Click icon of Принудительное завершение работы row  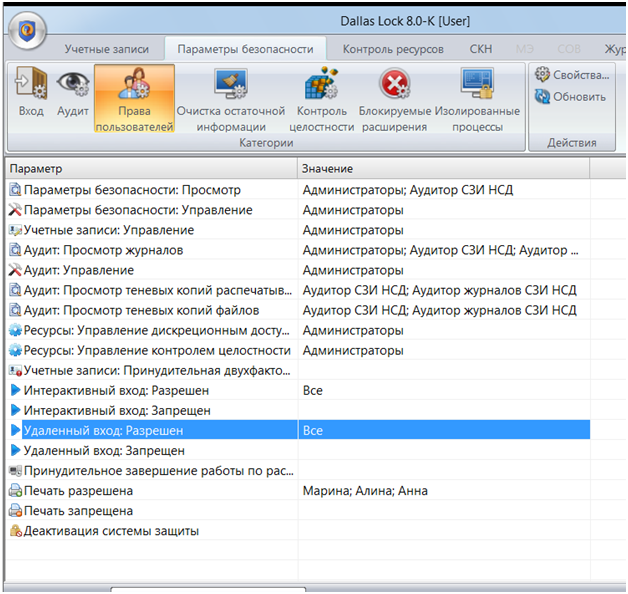click(x=15, y=471)
